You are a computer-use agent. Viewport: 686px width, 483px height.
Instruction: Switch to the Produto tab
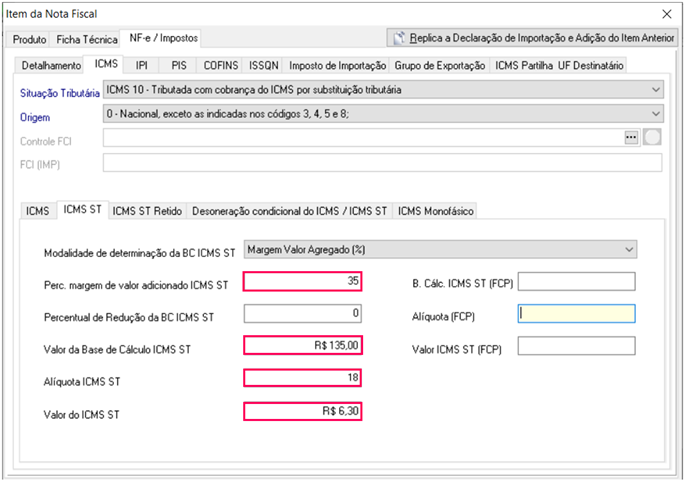pos(30,39)
